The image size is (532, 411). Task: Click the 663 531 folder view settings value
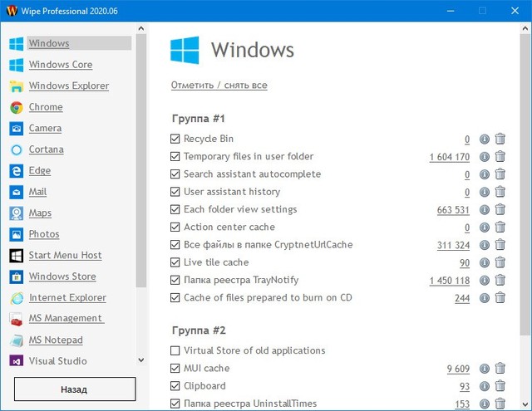pos(453,210)
